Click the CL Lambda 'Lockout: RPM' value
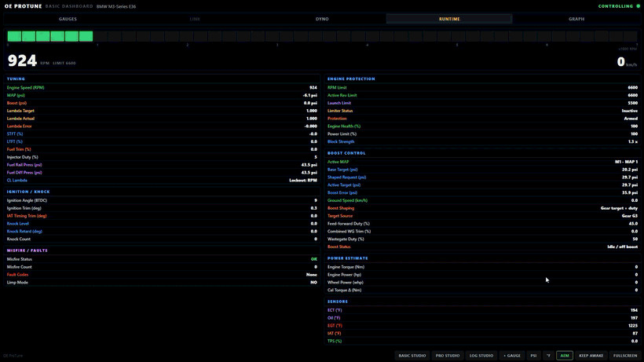The image size is (644, 362). coord(303,180)
